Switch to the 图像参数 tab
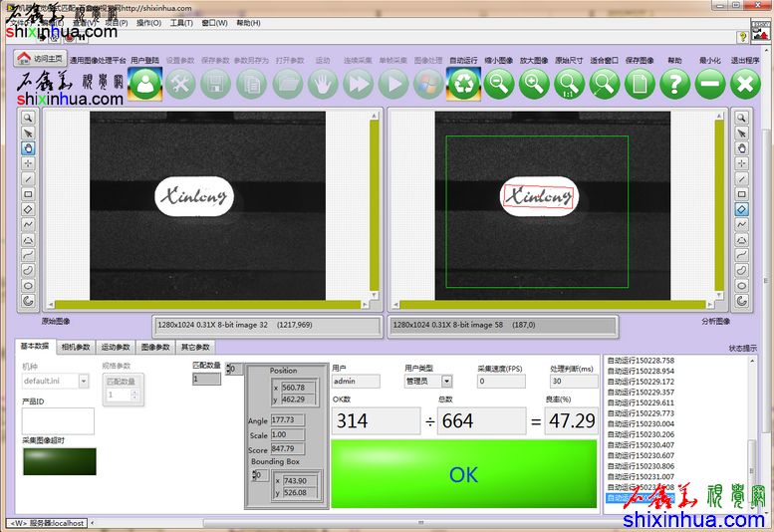Viewport: 774px width, 532px height. (154, 347)
